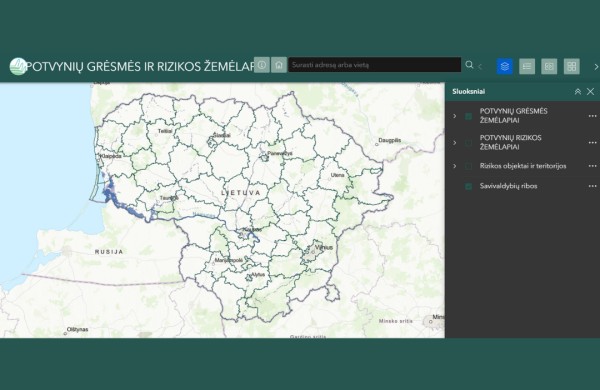Open the info button in header
This screenshot has width=600, height=390.
tap(262, 65)
